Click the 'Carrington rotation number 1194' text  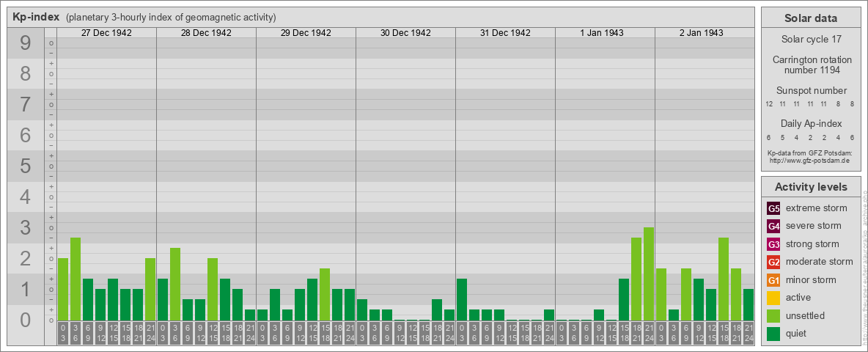click(811, 65)
